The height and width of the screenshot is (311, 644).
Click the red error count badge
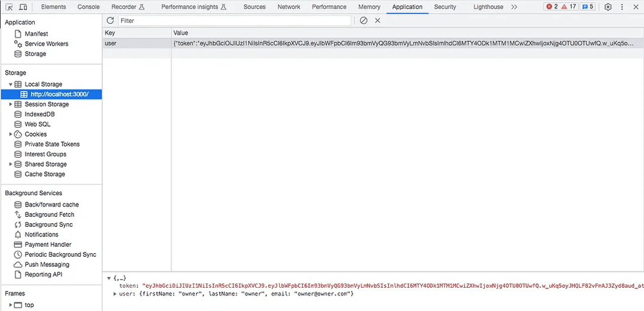pyautogui.click(x=552, y=7)
